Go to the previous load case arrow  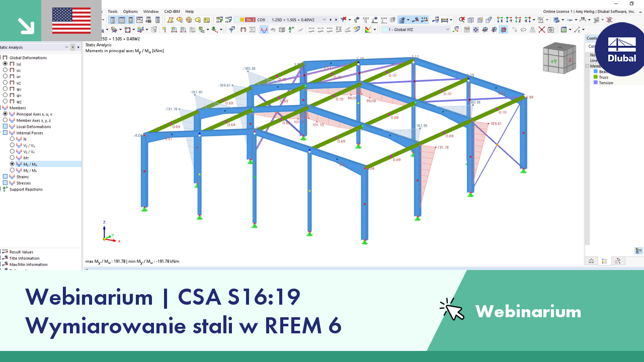[331, 20]
